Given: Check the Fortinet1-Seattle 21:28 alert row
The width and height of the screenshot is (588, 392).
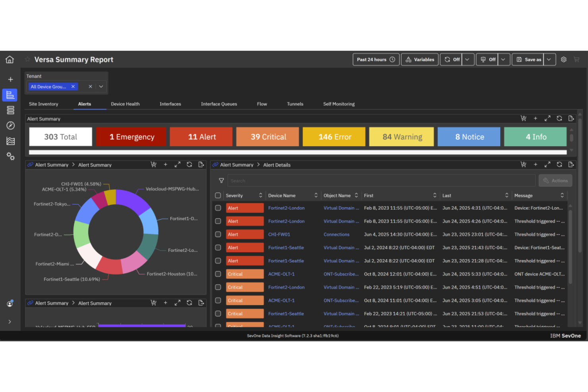Looking at the screenshot, I should pos(218,261).
